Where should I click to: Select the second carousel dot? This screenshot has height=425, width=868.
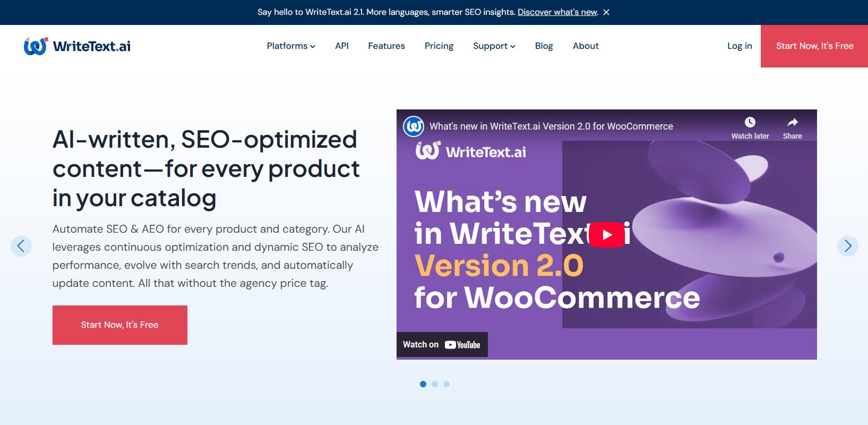(x=435, y=384)
